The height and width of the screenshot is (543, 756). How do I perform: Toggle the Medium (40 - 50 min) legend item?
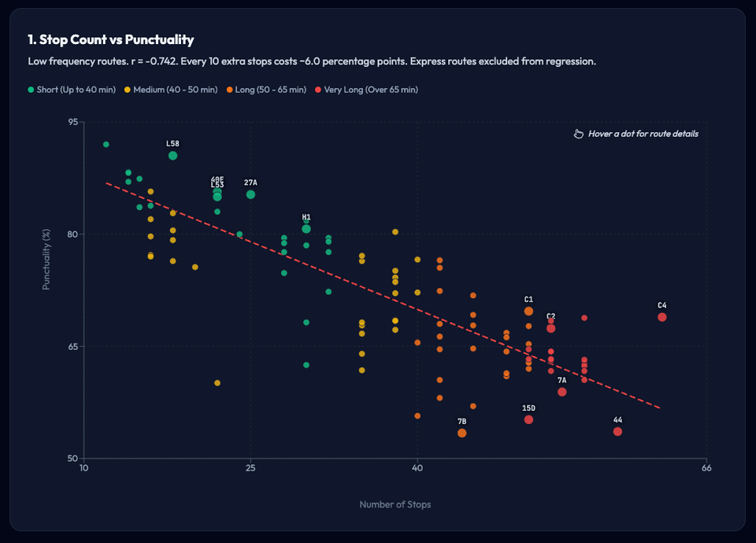tap(170, 90)
